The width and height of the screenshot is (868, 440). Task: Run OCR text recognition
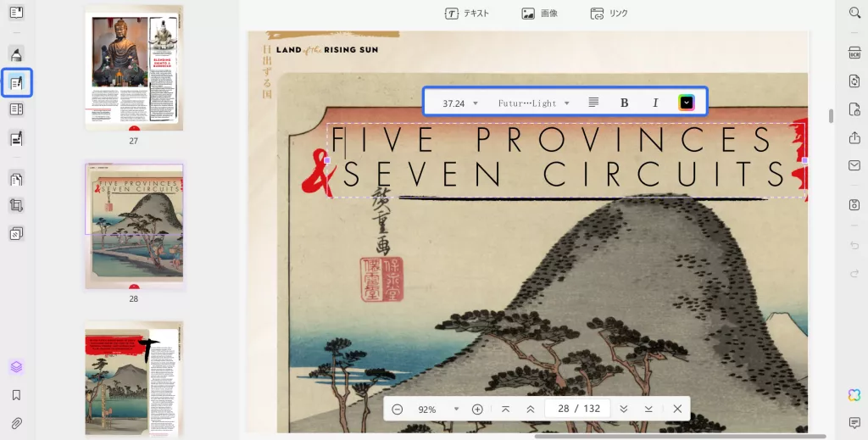854,52
